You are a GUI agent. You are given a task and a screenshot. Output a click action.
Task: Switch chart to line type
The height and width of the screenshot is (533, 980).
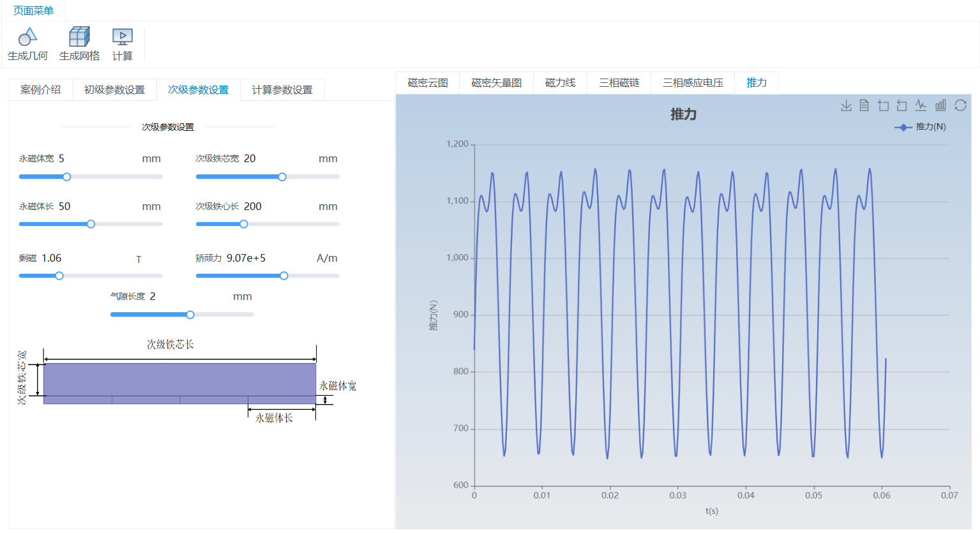pyautogui.click(x=921, y=105)
